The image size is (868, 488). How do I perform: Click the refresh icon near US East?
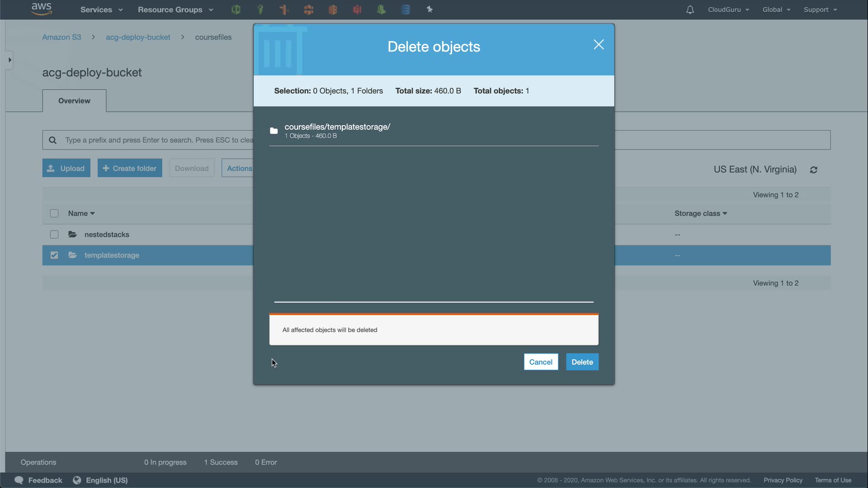(814, 170)
